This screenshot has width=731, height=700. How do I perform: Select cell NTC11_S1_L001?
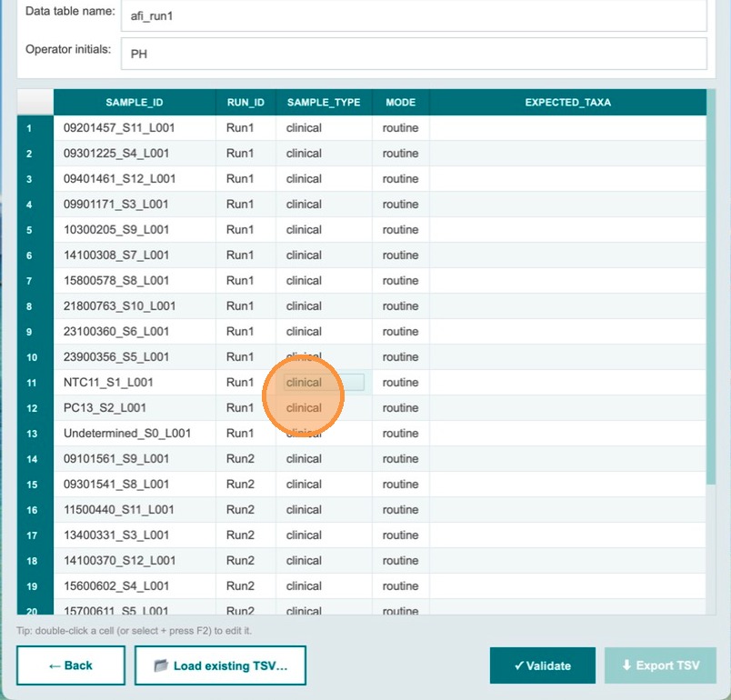[x=135, y=383]
